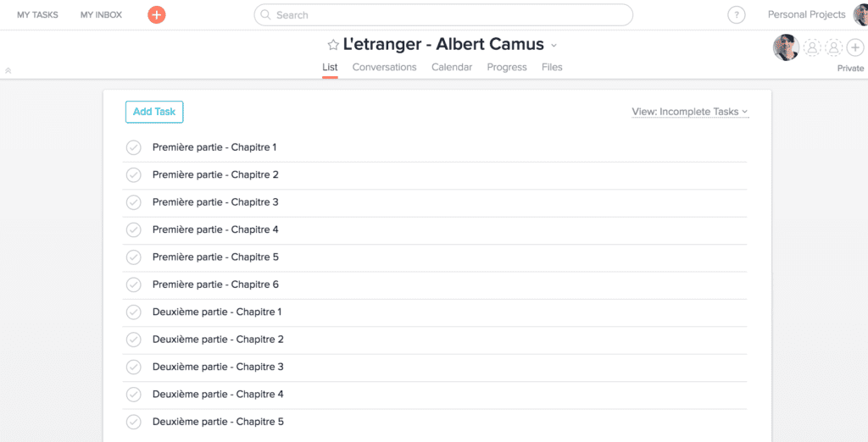Open the help question mark icon
The width and height of the screenshot is (868, 442).
point(737,14)
